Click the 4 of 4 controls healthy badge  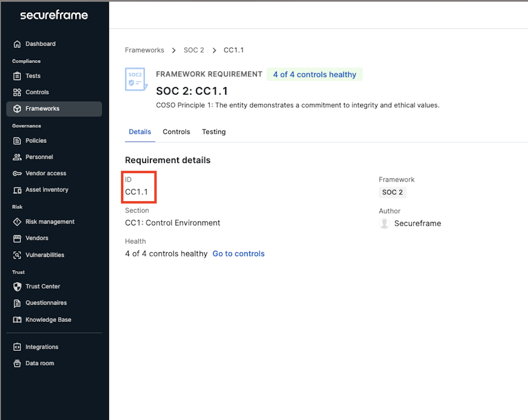[315, 74]
